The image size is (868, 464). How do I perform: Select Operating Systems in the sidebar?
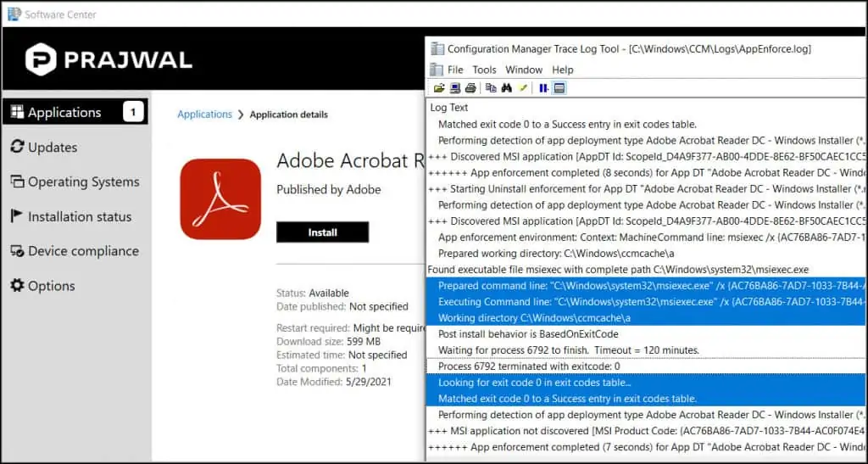coord(75,182)
